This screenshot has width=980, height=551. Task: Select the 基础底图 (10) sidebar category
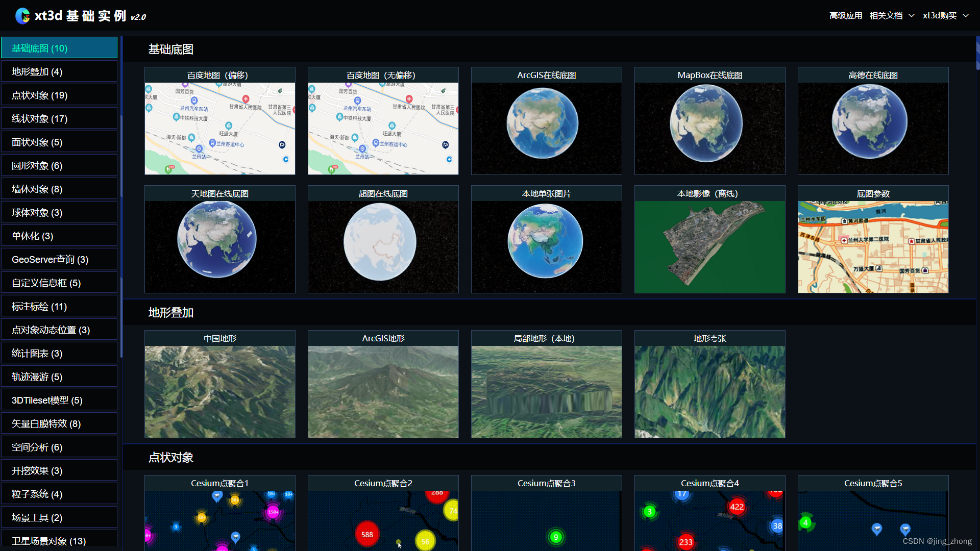pos(59,48)
